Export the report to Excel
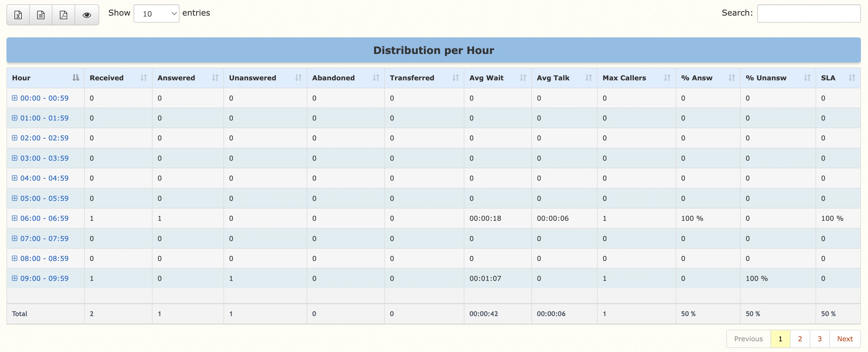The height and width of the screenshot is (352, 868). 18,14
